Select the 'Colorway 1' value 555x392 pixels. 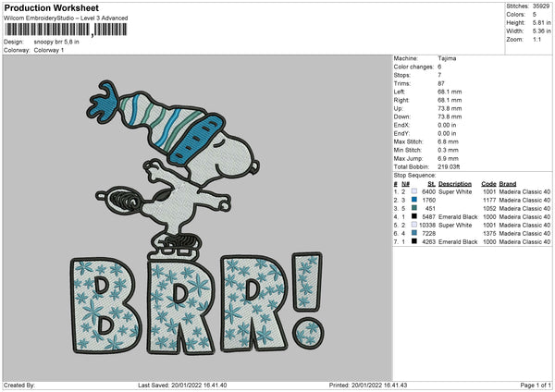point(49,50)
